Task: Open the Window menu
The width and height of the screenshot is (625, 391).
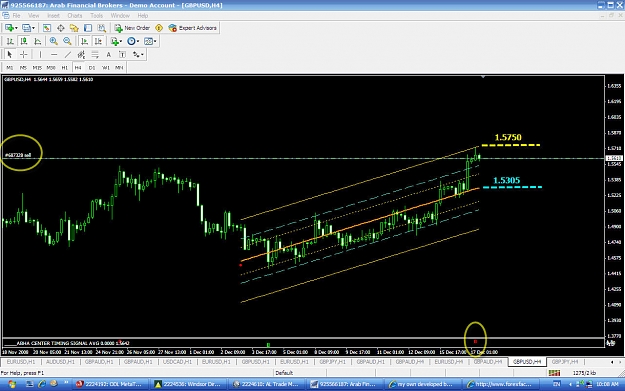Action: tap(120, 16)
